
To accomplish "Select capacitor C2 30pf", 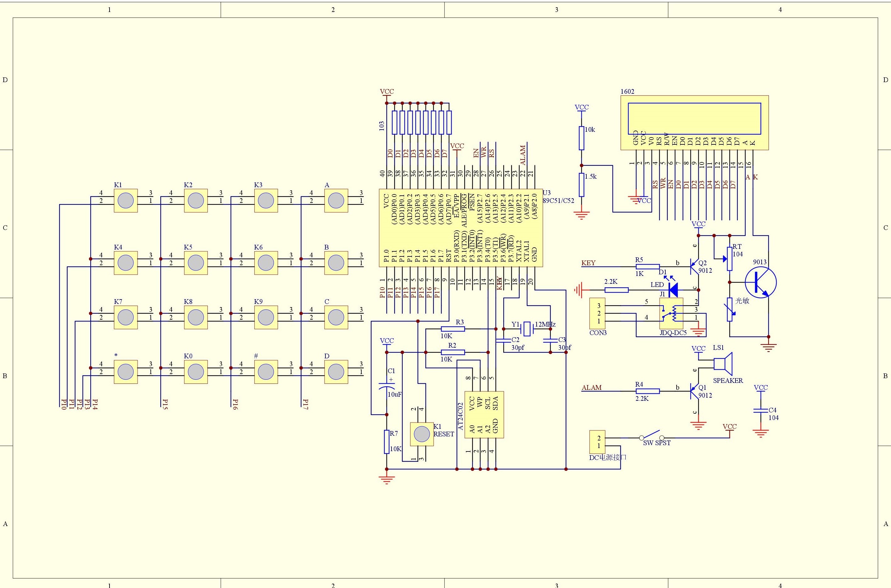I will coord(504,340).
